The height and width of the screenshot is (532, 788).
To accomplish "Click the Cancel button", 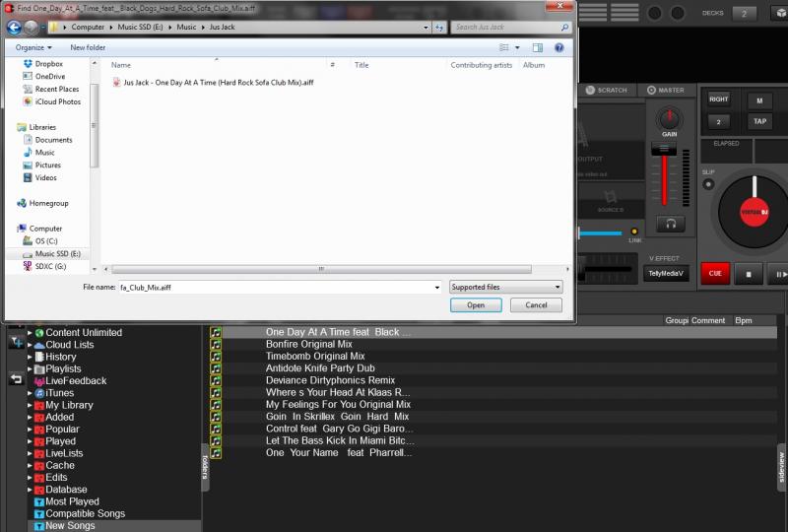I will click(x=536, y=305).
